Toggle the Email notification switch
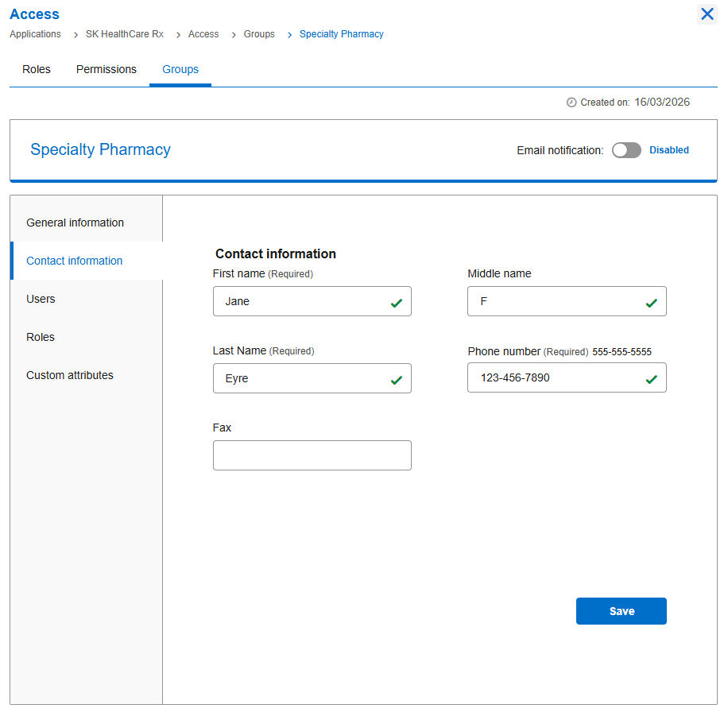 tap(625, 150)
